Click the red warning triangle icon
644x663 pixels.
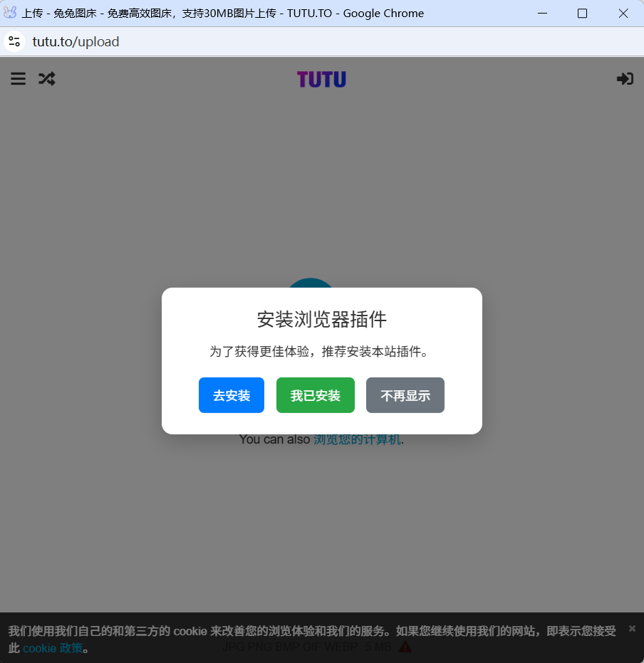point(405,647)
